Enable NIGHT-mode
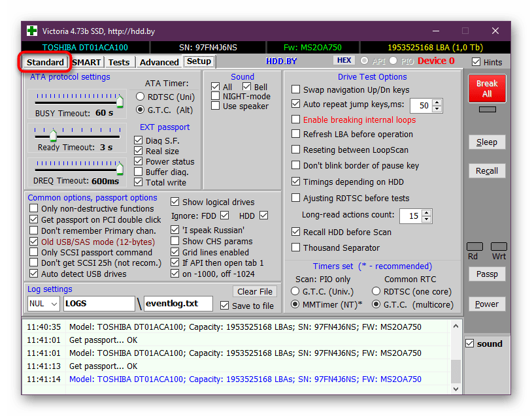The height and width of the screenshot is (416, 532). pyautogui.click(x=215, y=96)
